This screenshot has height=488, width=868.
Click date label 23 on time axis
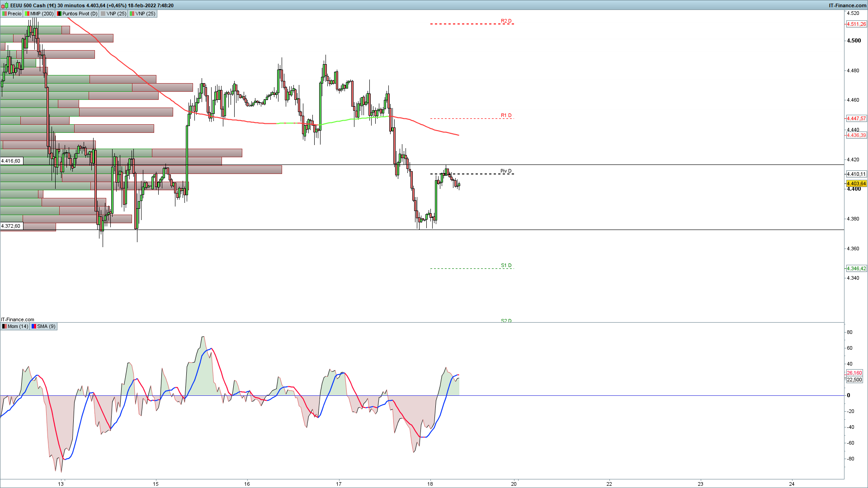pos(700,484)
